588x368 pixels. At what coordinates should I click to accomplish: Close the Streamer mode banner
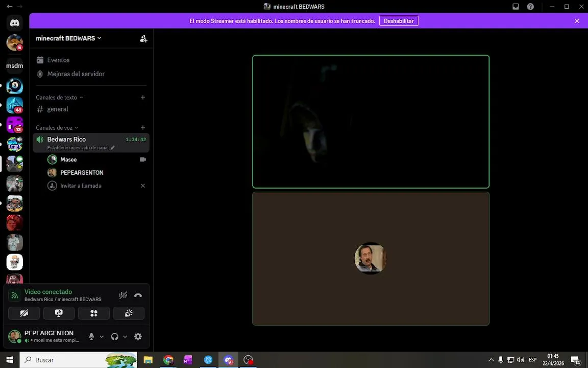tap(577, 21)
